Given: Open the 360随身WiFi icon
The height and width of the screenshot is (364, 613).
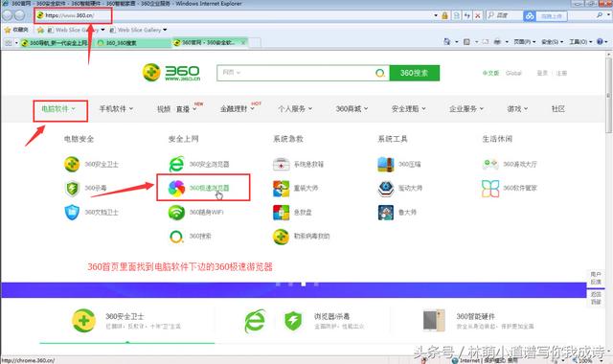Looking at the screenshot, I should [x=176, y=213].
